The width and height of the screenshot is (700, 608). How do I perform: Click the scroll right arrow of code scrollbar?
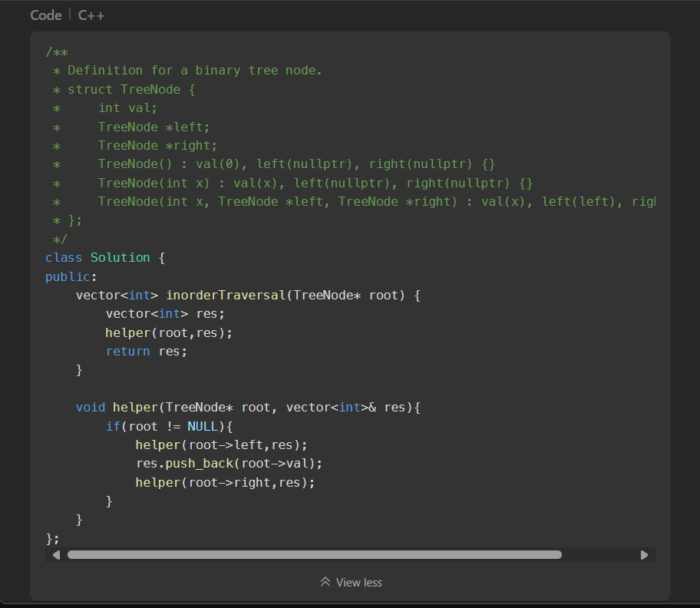(x=644, y=555)
